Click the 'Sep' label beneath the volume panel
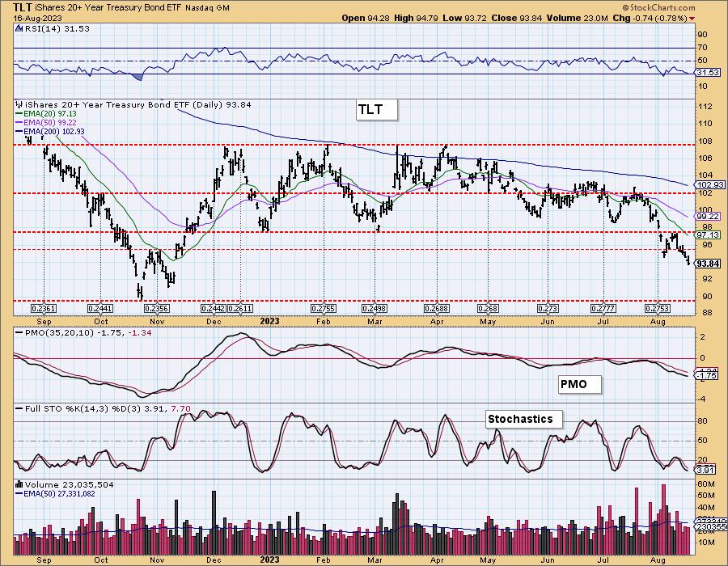The width and height of the screenshot is (728, 566). 44,560
